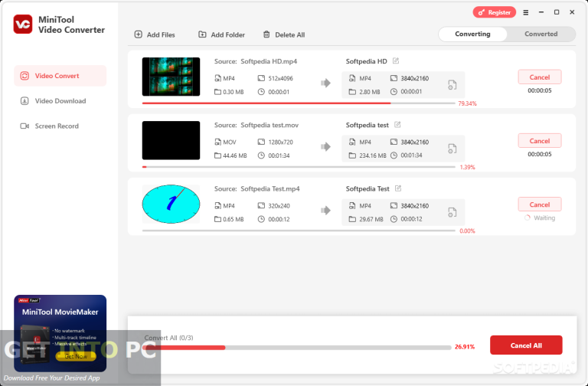
Task: Click Get Now in MovieMaker ad
Action: 76,356
